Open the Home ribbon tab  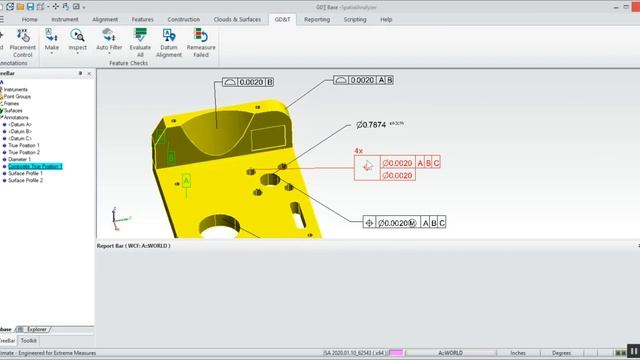click(29, 19)
